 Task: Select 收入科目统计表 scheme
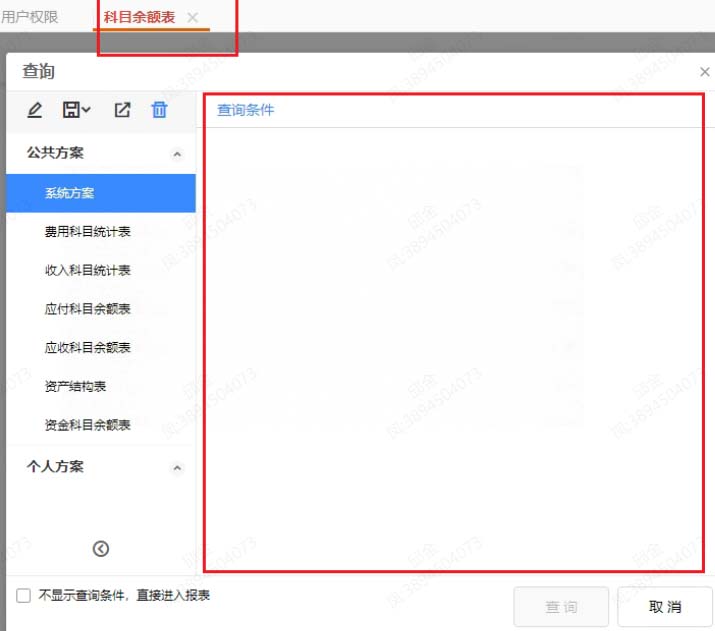pyautogui.click(x=87, y=271)
